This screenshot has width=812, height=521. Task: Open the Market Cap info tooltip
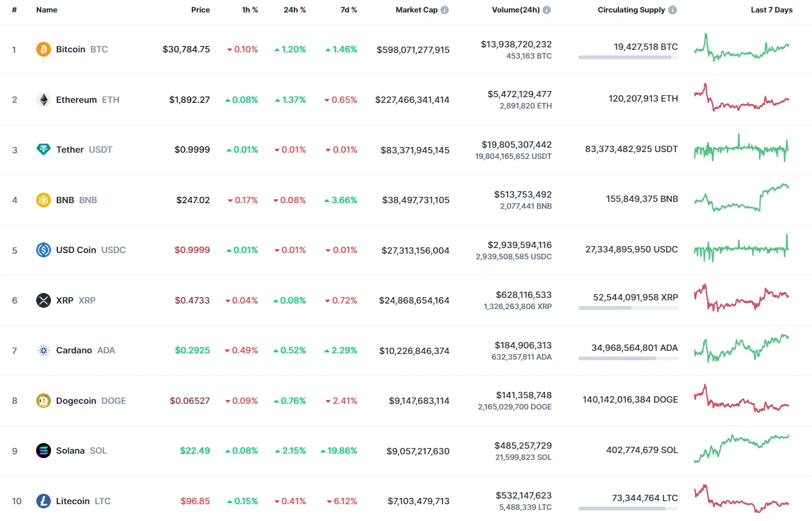[x=445, y=9]
